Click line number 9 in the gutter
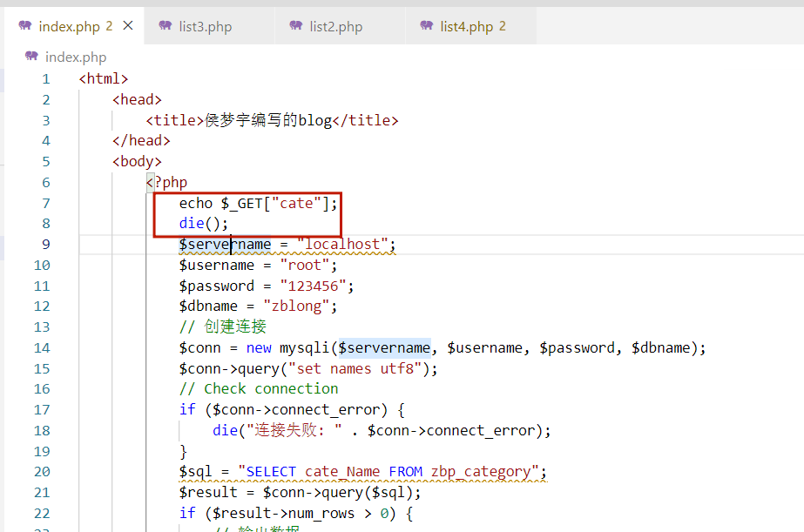Viewport: 804px width, 532px height. click(x=46, y=245)
